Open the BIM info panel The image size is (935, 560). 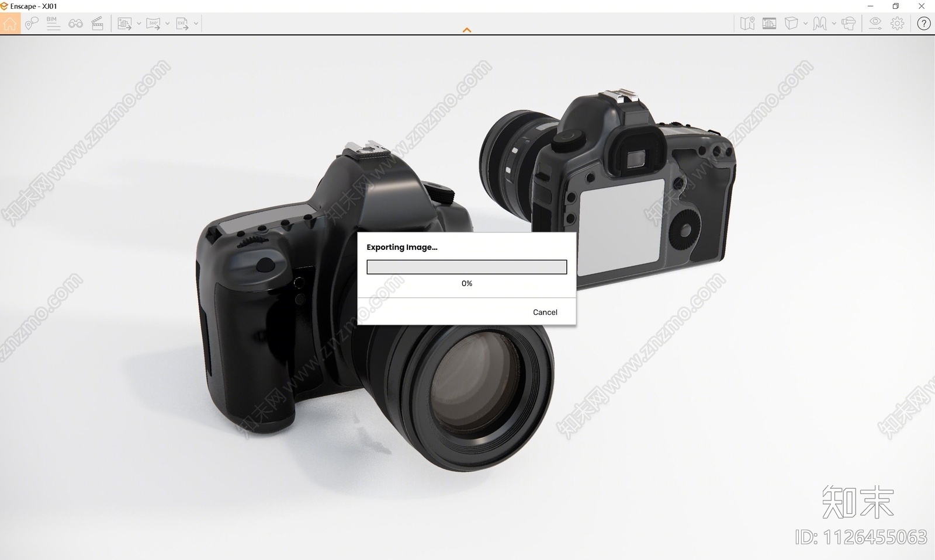click(x=53, y=23)
